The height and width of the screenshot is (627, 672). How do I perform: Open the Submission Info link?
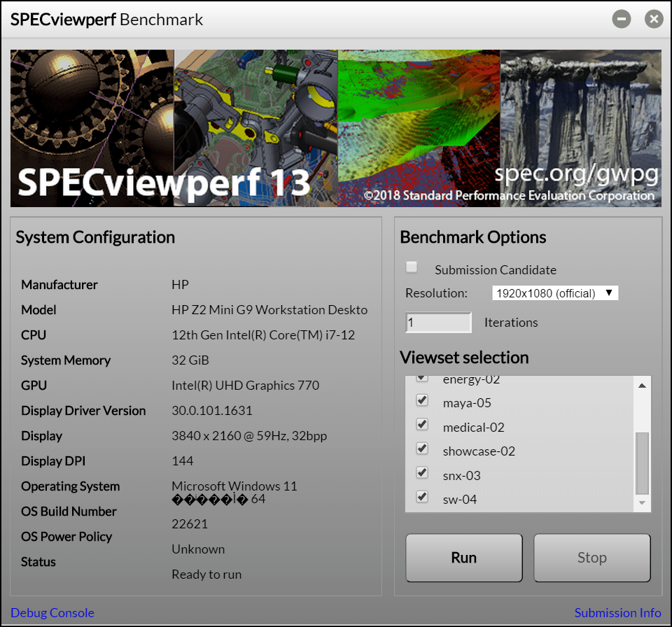(x=617, y=613)
